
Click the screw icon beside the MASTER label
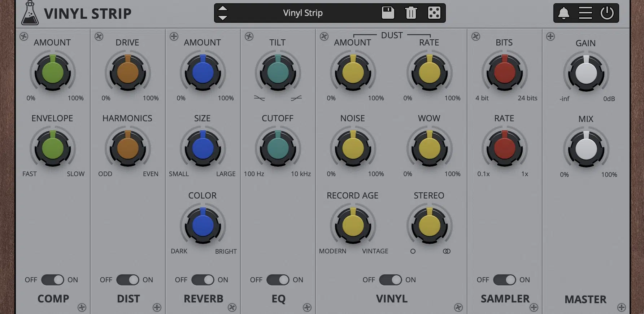[x=622, y=308]
